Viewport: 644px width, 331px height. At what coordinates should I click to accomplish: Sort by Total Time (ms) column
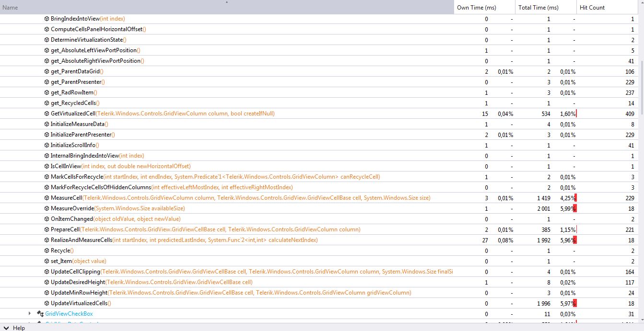click(x=546, y=7)
